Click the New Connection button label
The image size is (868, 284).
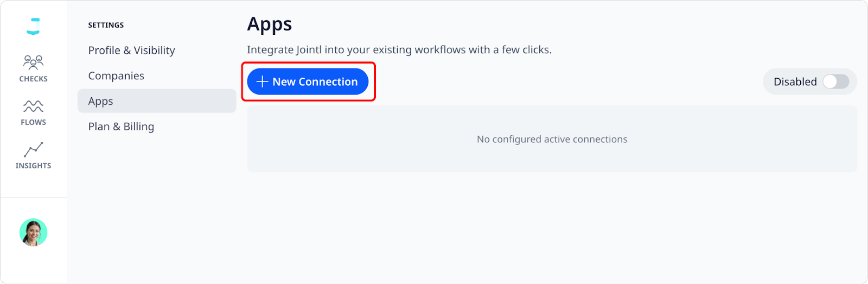click(x=315, y=81)
